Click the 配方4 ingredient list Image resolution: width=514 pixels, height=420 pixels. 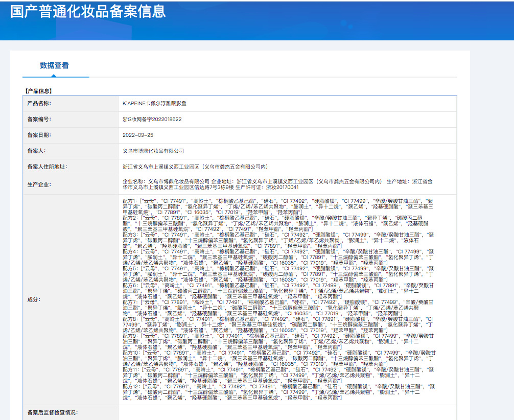coord(278,258)
